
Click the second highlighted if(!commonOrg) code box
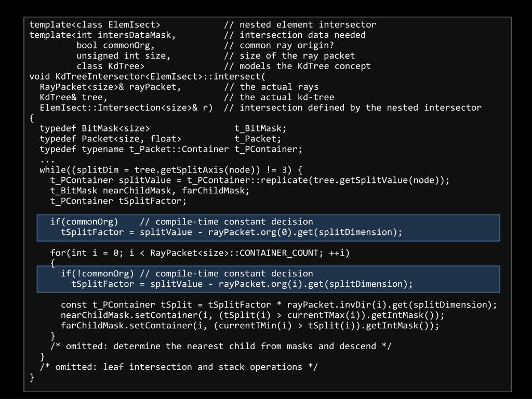[268, 279]
